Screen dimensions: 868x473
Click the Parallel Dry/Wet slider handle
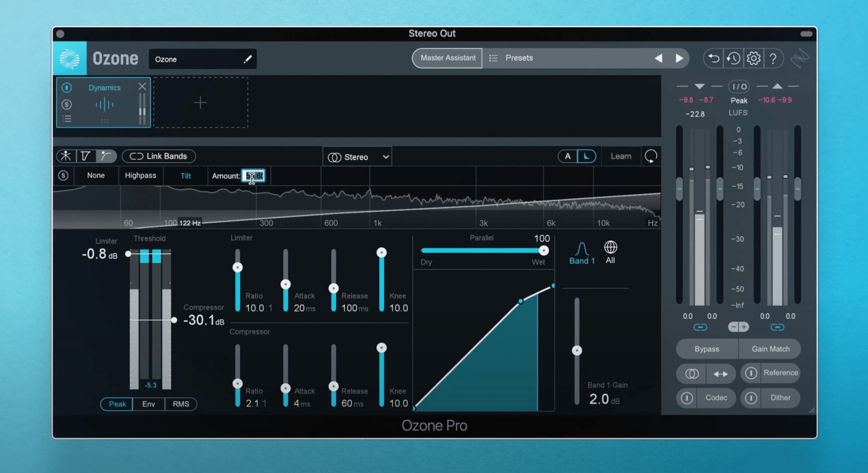543,250
